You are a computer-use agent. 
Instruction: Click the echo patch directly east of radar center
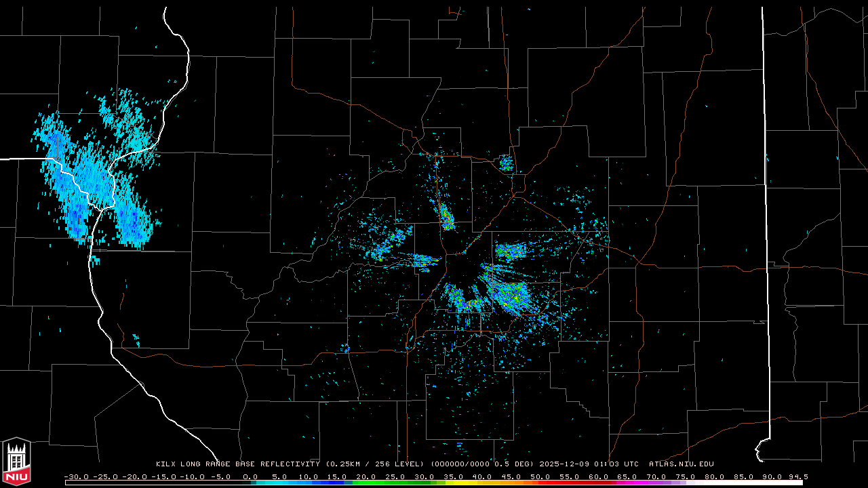point(510,252)
